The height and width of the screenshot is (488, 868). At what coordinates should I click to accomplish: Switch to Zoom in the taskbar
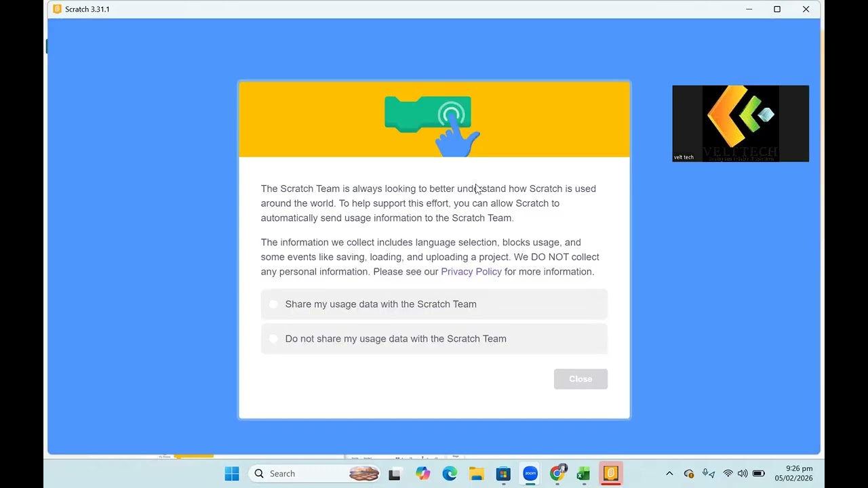(530, 474)
